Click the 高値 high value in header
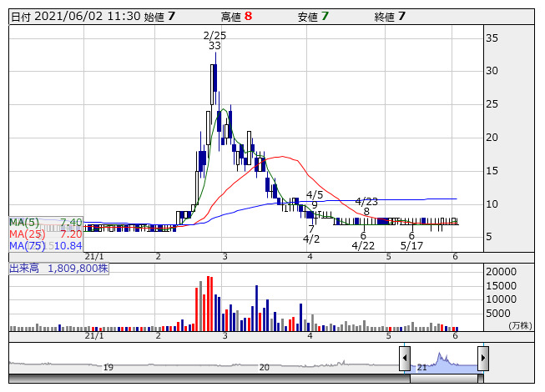 point(248,16)
